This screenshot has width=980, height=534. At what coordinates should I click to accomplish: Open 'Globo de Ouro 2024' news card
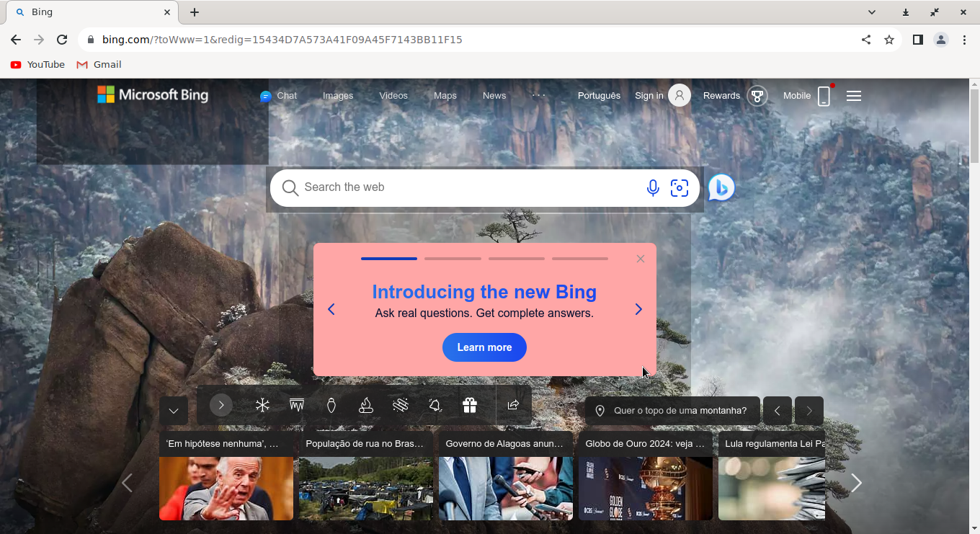pyautogui.click(x=646, y=476)
